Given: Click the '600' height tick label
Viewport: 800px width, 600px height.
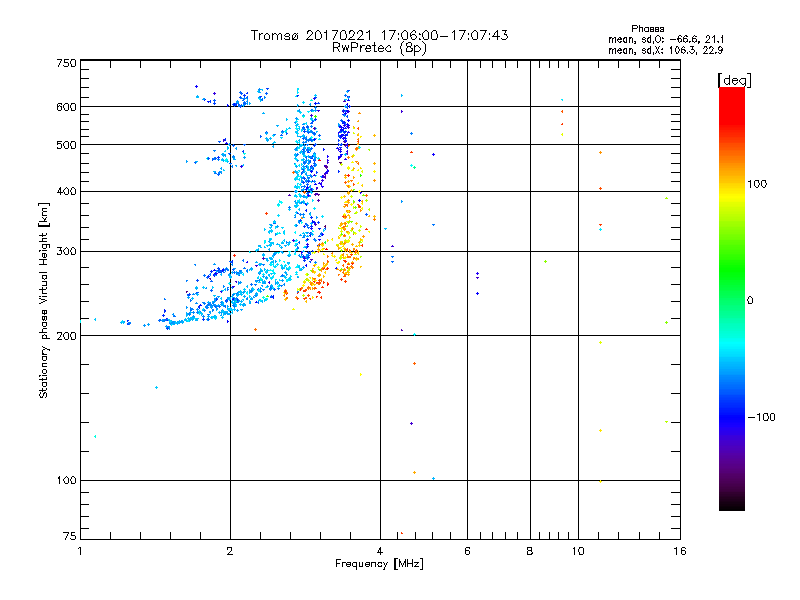Looking at the screenshot, I should [66, 107].
